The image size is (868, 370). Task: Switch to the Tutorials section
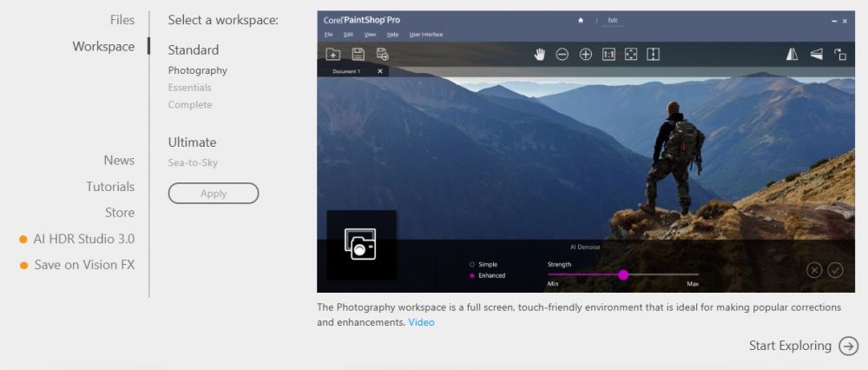tap(110, 187)
